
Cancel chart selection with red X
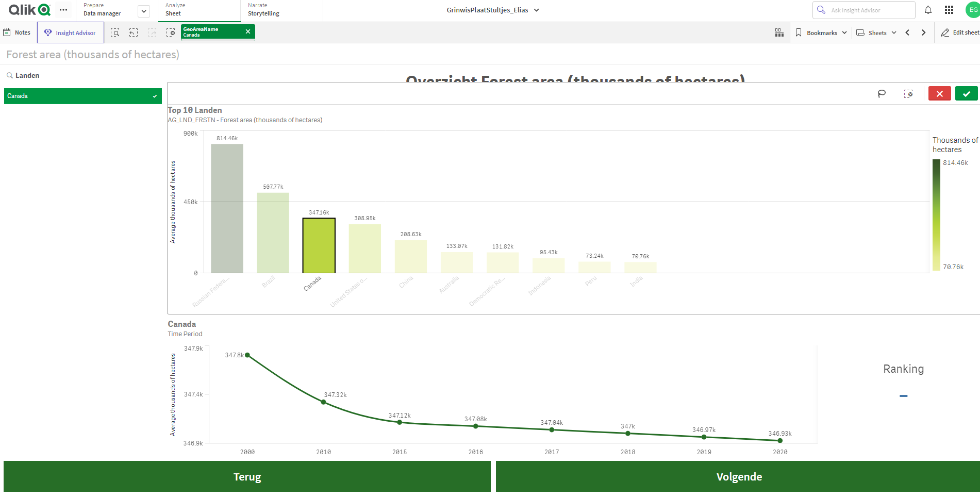point(939,93)
